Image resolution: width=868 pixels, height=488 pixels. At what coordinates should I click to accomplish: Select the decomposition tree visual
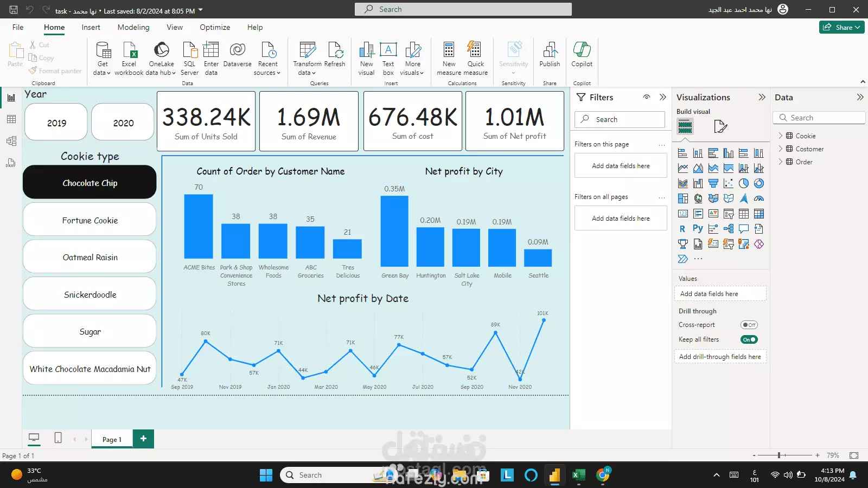(729, 229)
